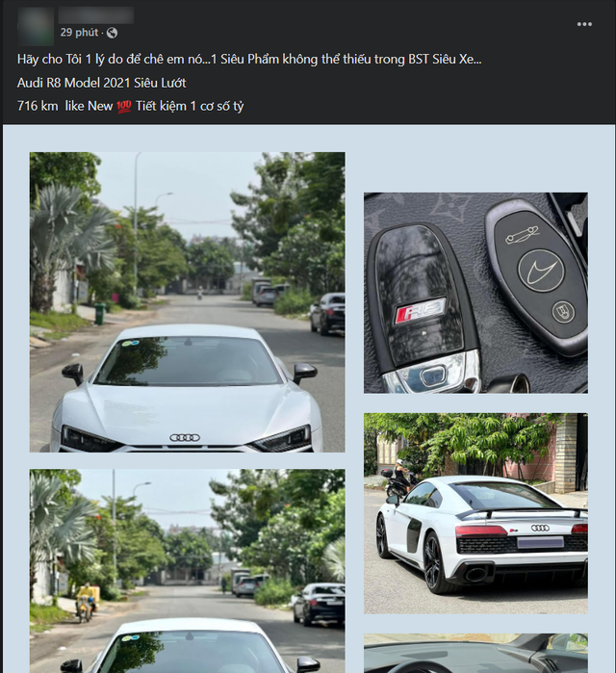Open the second street-view car photo
Screen dimensions: 616x673
click(x=187, y=571)
